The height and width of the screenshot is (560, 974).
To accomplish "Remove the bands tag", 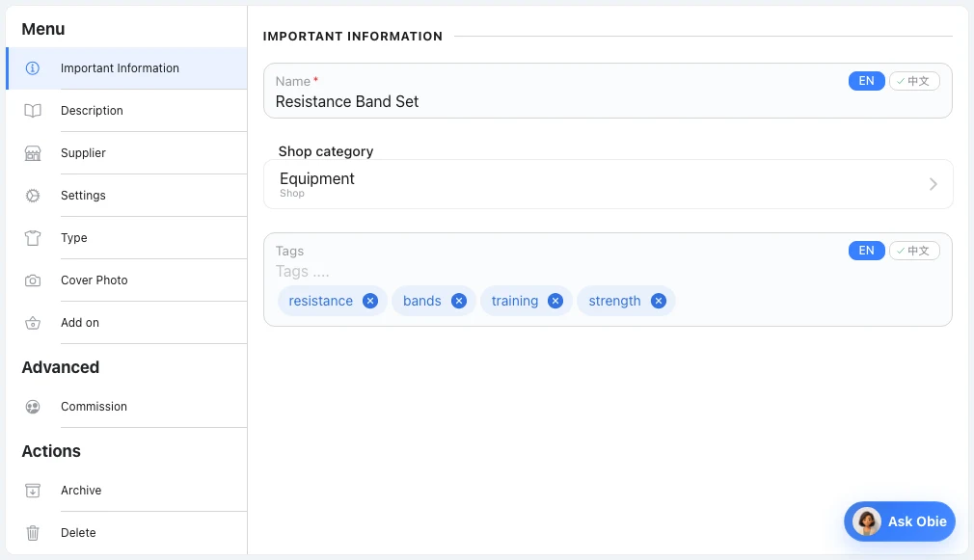I will coord(458,301).
